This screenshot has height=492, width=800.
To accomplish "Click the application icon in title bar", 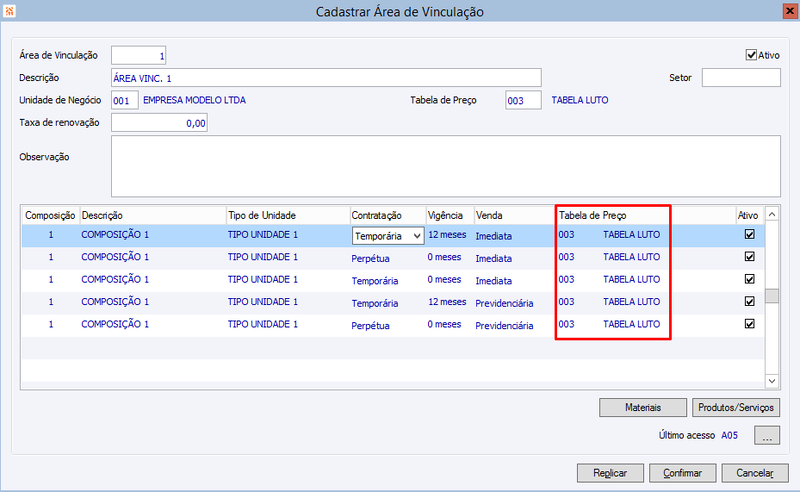I will [9, 11].
